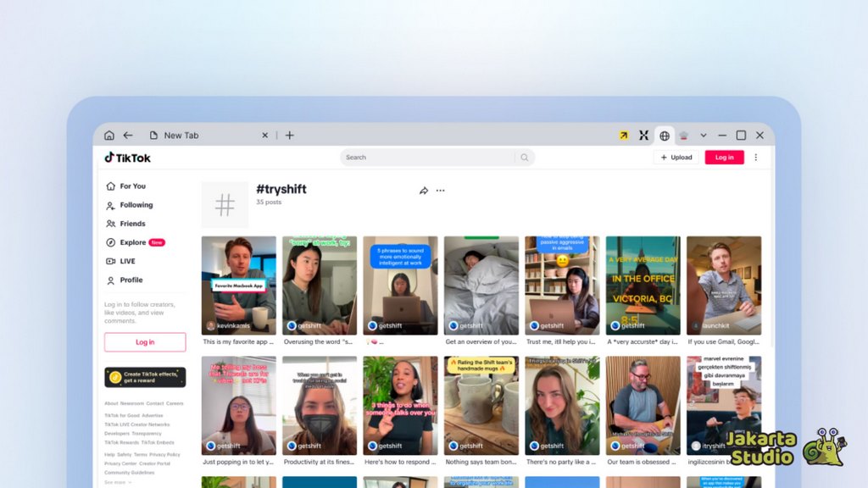868x488 pixels.
Task: Click the Advertise footer link
Action: click(153, 415)
